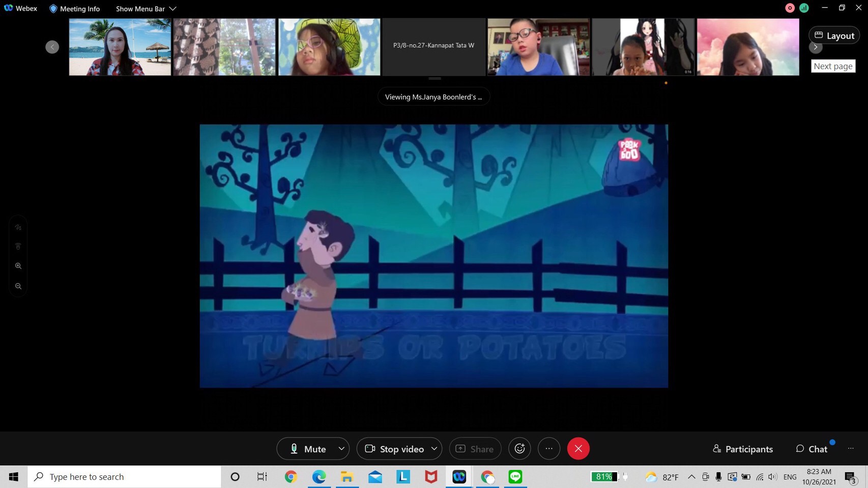Click the Type here to search box

pos(124,477)
